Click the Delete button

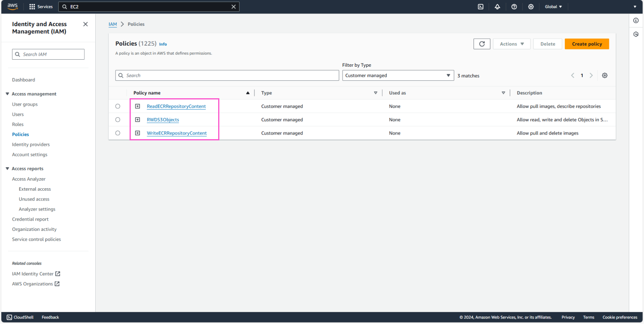coord(548,44)
